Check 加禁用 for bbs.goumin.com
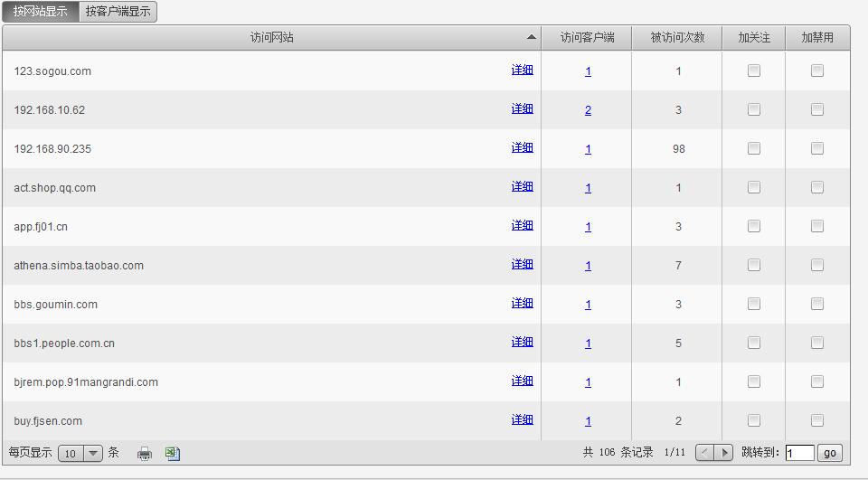This screenshot has width=868, height=480. tap(817, 304)
